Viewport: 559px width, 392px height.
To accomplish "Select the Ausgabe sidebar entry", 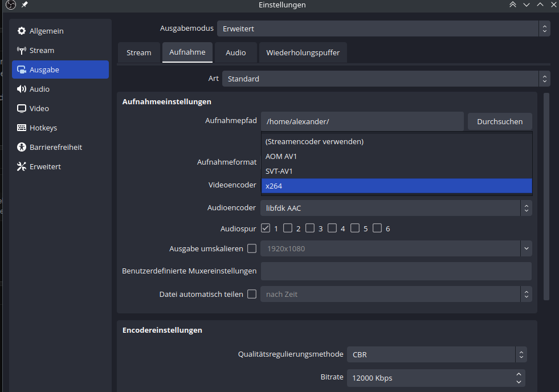I will 60,70.
